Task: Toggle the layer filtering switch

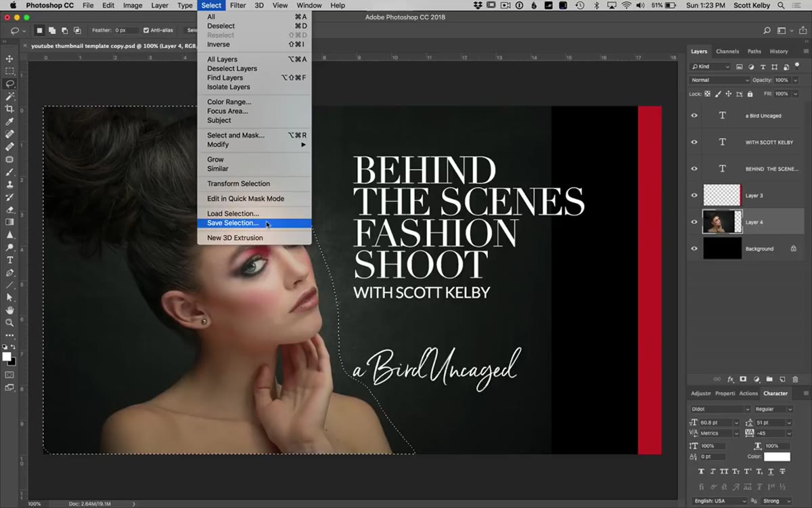Action: [x=798, y=66]
